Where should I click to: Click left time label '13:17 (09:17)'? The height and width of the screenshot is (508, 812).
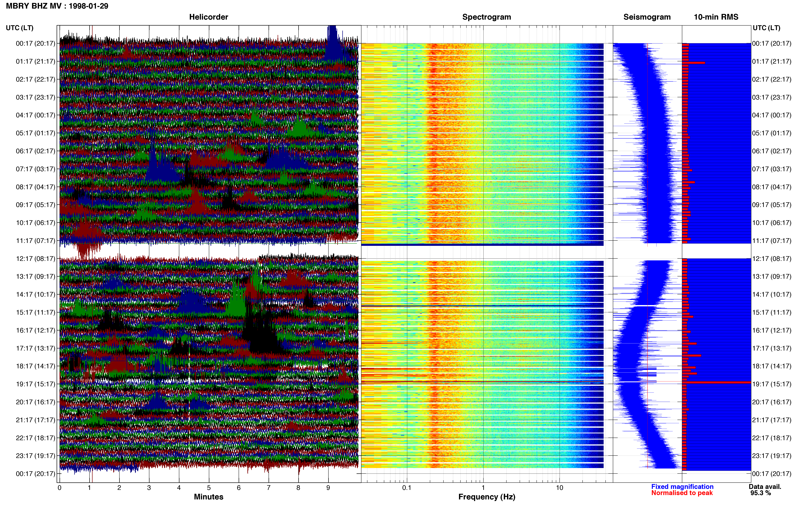pos(36,277)
